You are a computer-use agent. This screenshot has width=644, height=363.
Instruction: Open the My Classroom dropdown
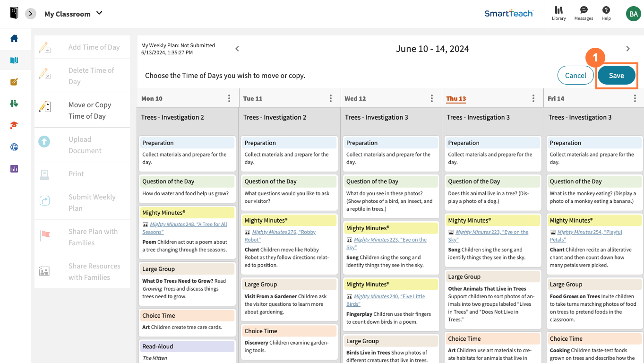pyautogui.click(x=73, y=14)
